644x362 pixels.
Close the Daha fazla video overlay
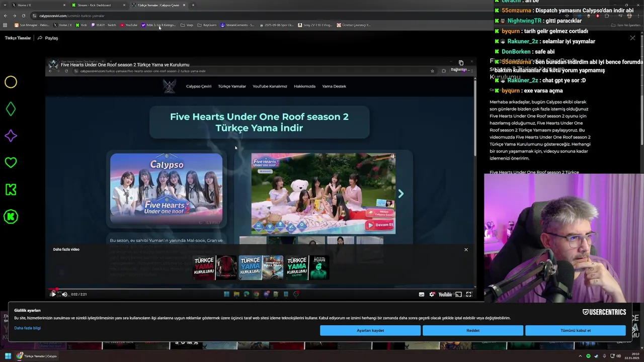pos(466,249)
